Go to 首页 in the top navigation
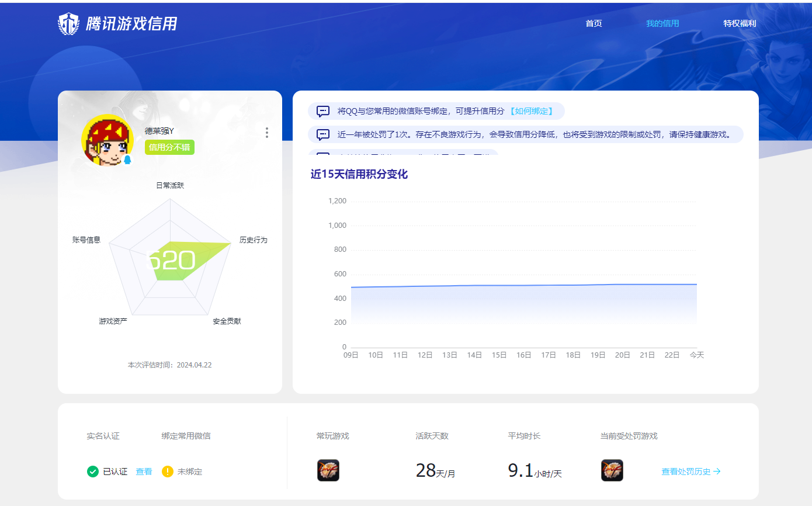This screenshot has width=812, height=506. pyautogui.click(x=594, y=23)
